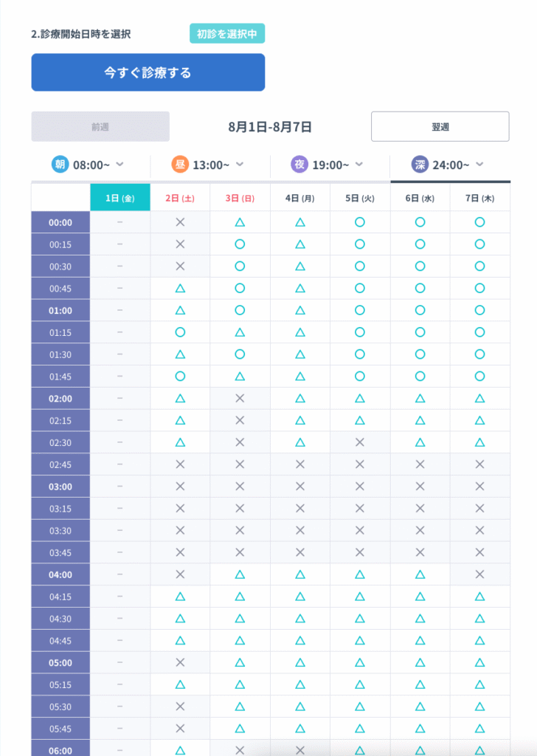Click the violet 夜 circle icon
The width and height of the screenshot is (537, 756).
[x=299, y=165]
